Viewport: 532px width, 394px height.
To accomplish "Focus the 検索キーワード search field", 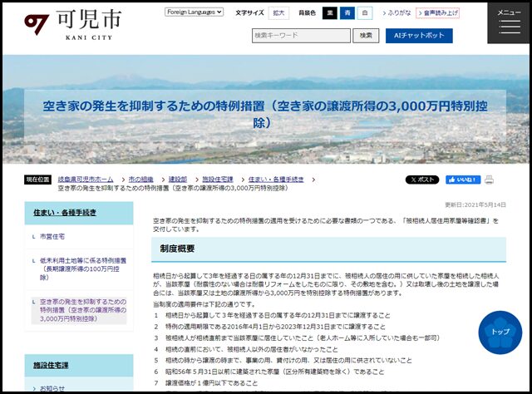I will pos(301,36).
